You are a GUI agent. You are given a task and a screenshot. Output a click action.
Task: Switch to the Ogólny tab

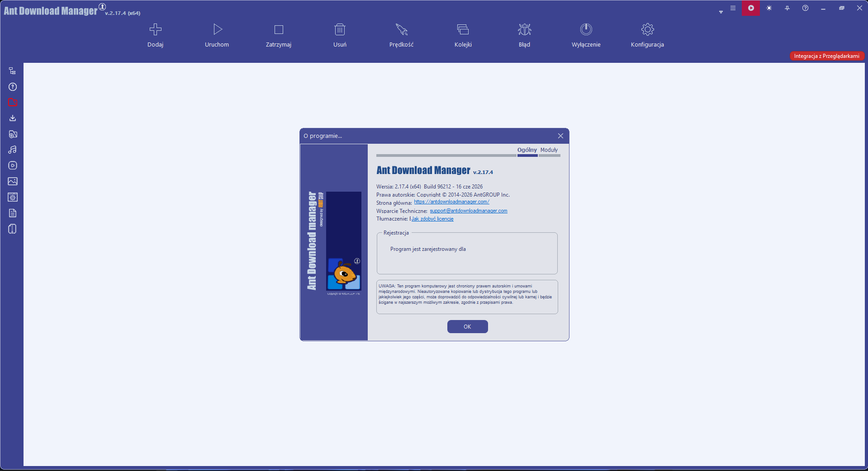527,150
